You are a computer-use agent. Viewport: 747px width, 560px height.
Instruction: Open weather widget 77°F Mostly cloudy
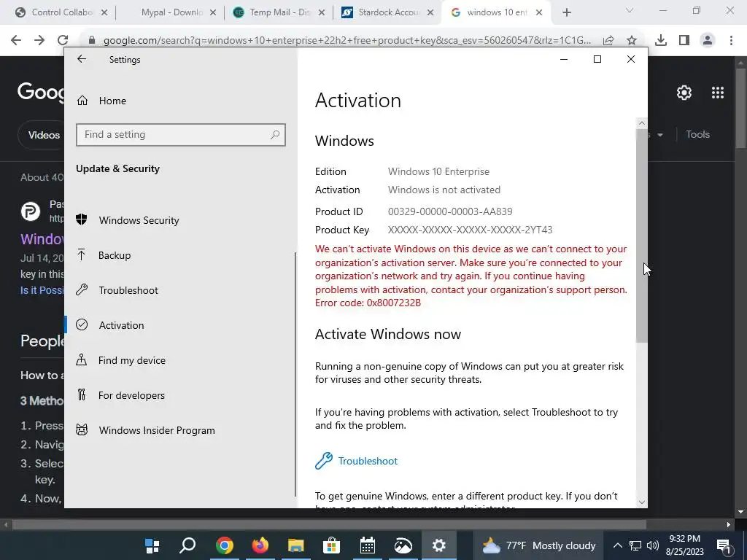coord(538,545)
